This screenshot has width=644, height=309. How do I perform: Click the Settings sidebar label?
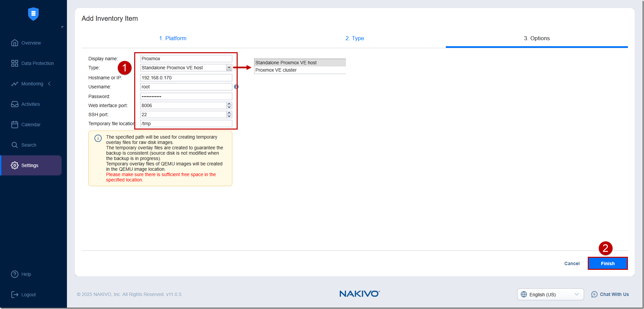(30, 165)
